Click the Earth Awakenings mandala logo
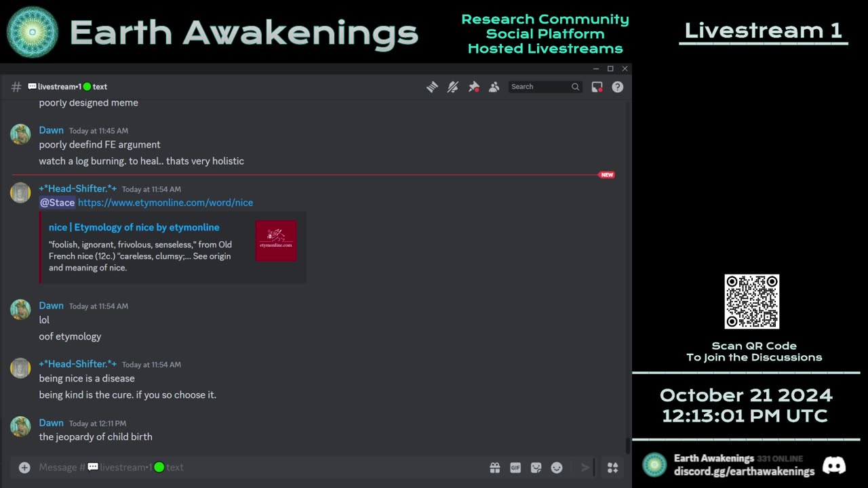Viewport: 868px width, 488px height. pos(32,32)
